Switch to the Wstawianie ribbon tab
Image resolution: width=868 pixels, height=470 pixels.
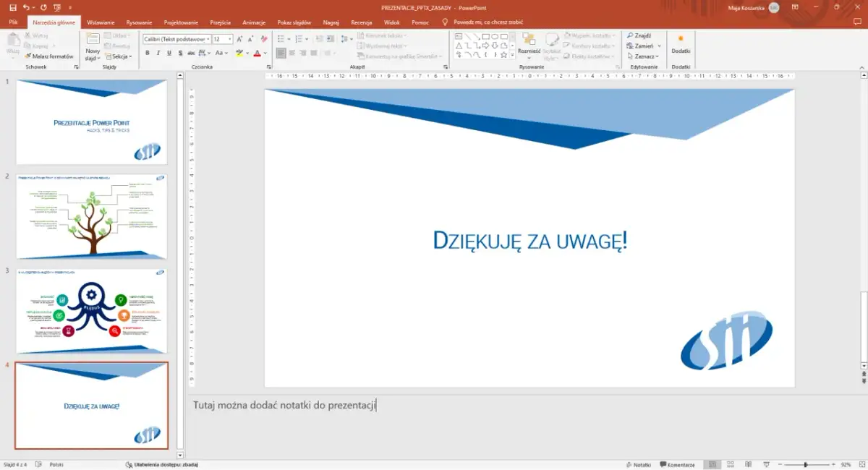(x=103, y=22)
